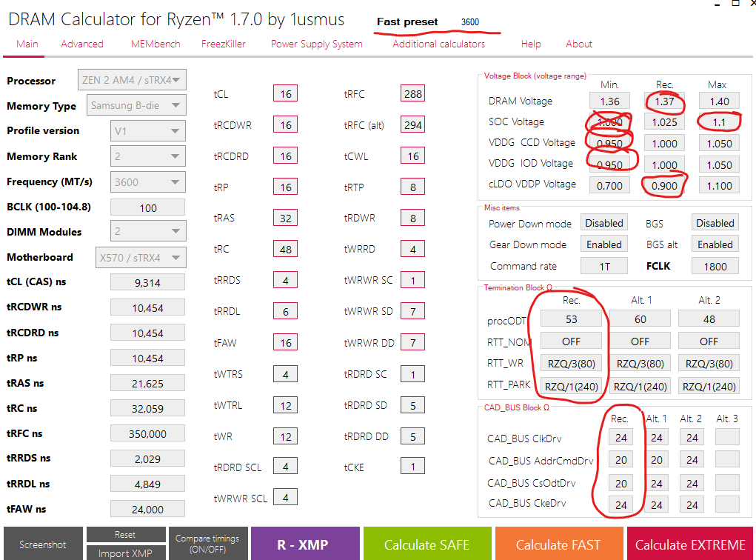
Task: Open the MEMbench tab
Action: 155,44
